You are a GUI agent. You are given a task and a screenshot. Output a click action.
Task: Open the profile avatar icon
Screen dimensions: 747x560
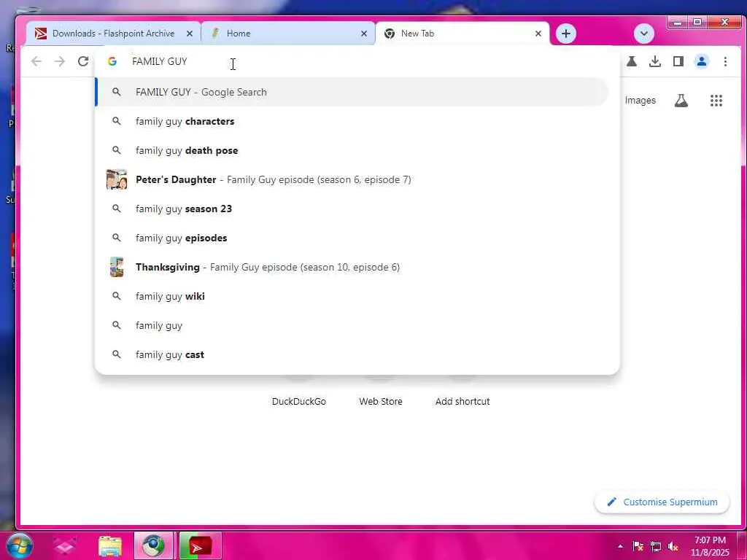(x=702, y=61)
